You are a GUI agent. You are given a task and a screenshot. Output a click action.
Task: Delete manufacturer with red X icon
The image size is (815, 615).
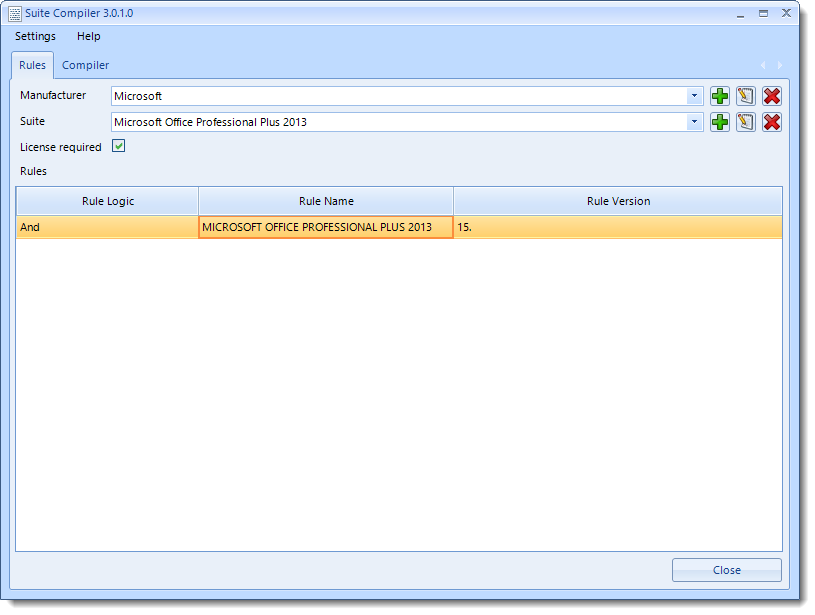point(772,96)
